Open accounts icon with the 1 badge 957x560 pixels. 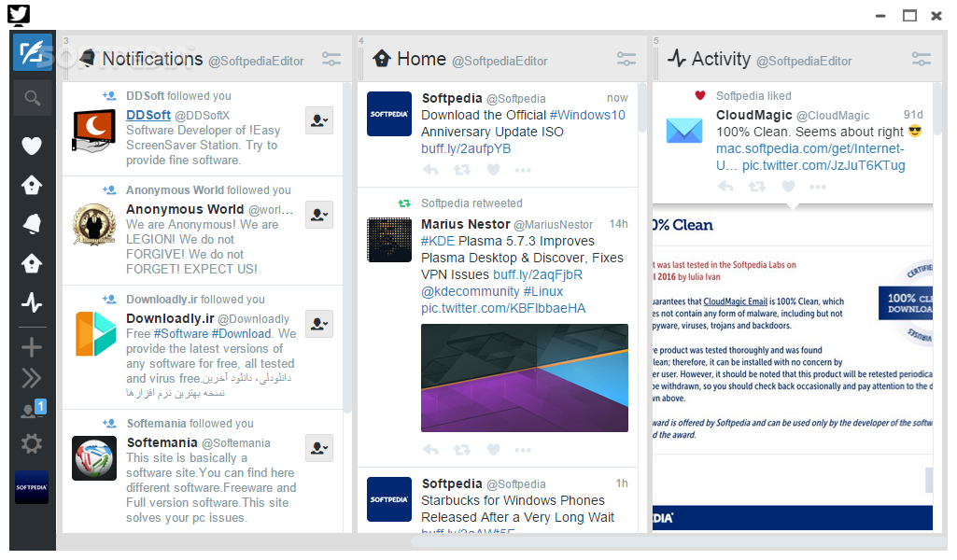click(x=34, y=410)
